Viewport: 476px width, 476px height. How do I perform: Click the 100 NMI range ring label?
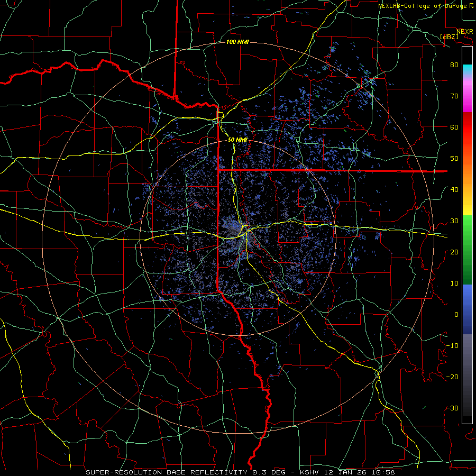(x=237, y=42)
